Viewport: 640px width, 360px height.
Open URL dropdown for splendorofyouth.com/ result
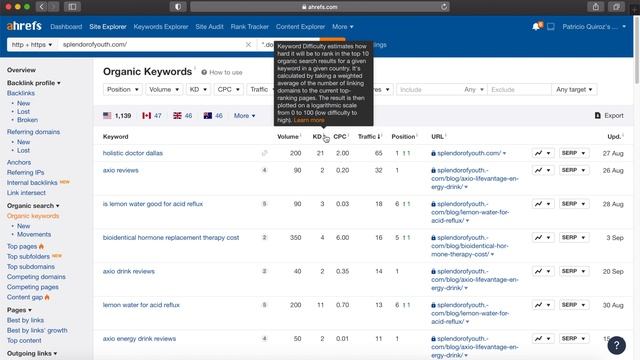coord(504,153)
